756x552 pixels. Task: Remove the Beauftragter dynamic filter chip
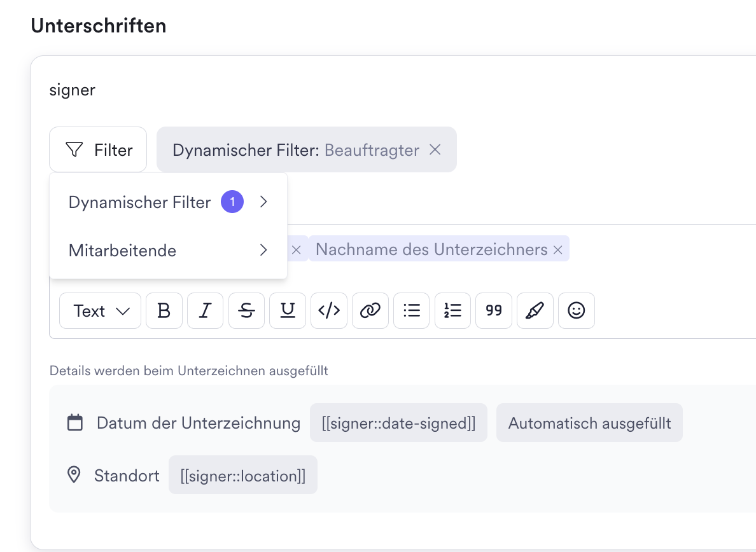[x=435, y=150]
